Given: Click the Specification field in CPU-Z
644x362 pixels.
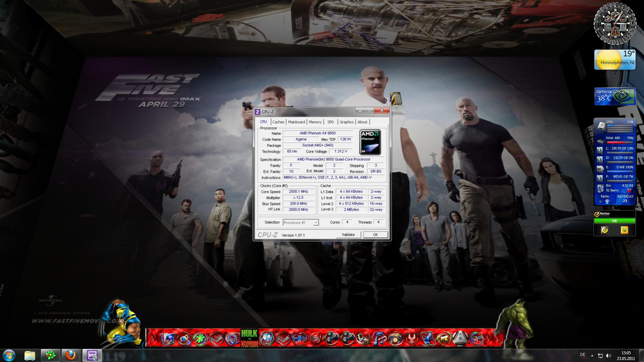Looking at the screenshot, I should click(x=334, y=159).
